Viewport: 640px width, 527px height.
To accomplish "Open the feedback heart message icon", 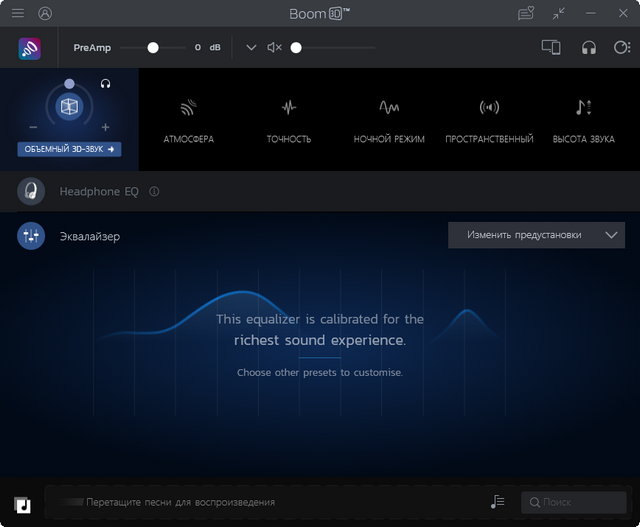I will point(526,13).
